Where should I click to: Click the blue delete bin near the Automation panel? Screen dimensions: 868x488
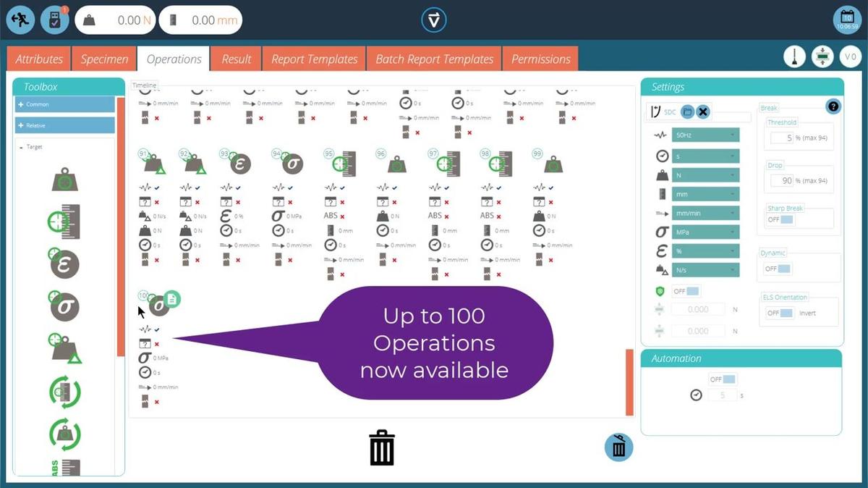coord(618,447)
